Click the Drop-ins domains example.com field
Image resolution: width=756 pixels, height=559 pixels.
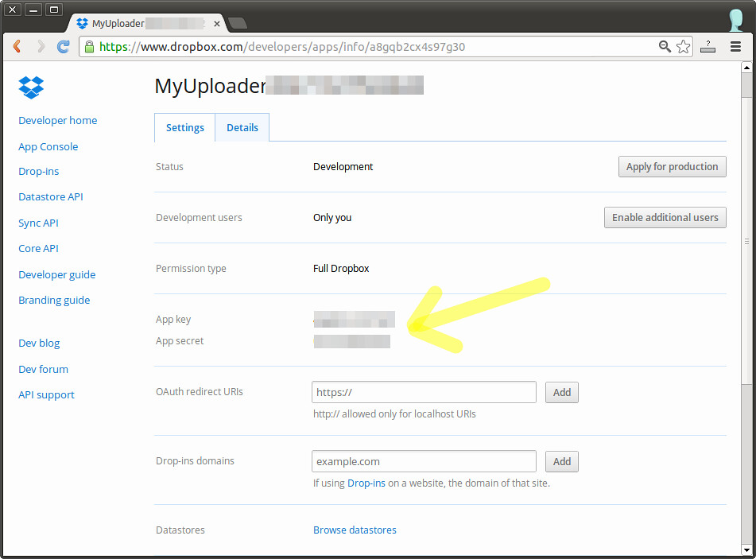pos(424,461)
